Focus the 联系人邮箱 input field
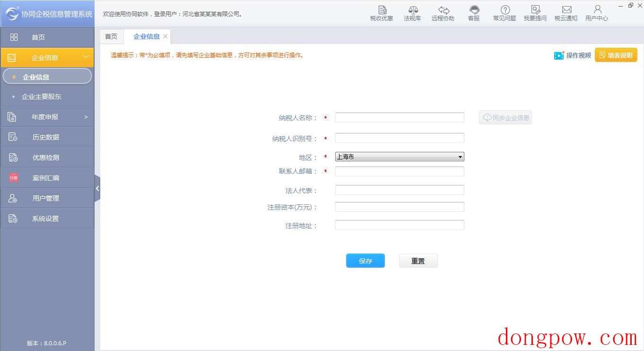The width and height of the screenshot is (644, 351). tap(400, 171)
